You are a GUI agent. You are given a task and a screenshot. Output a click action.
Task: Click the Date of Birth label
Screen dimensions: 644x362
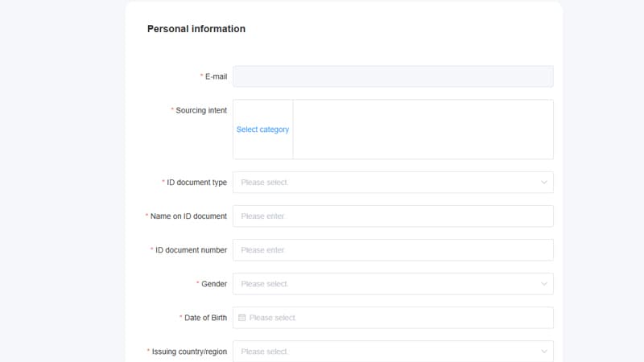tap(205, 318)
